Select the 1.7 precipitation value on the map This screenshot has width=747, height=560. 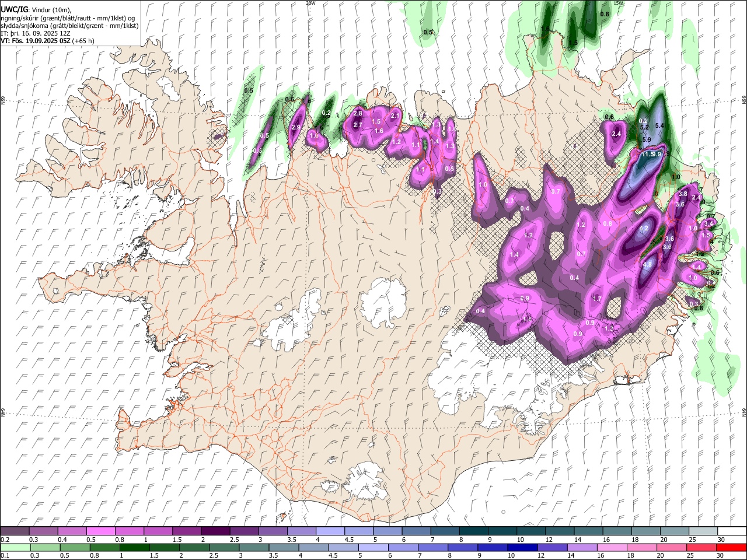click(597, 299)
